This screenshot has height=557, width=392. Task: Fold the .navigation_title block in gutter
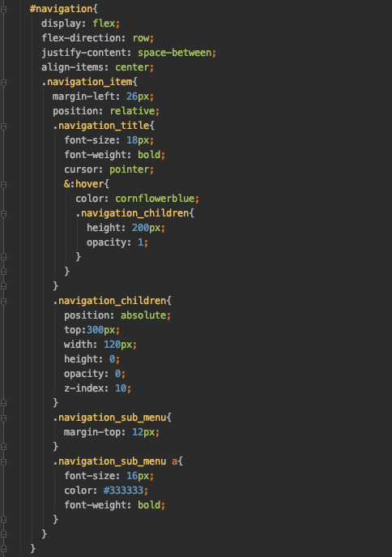[x=3, y=126]
